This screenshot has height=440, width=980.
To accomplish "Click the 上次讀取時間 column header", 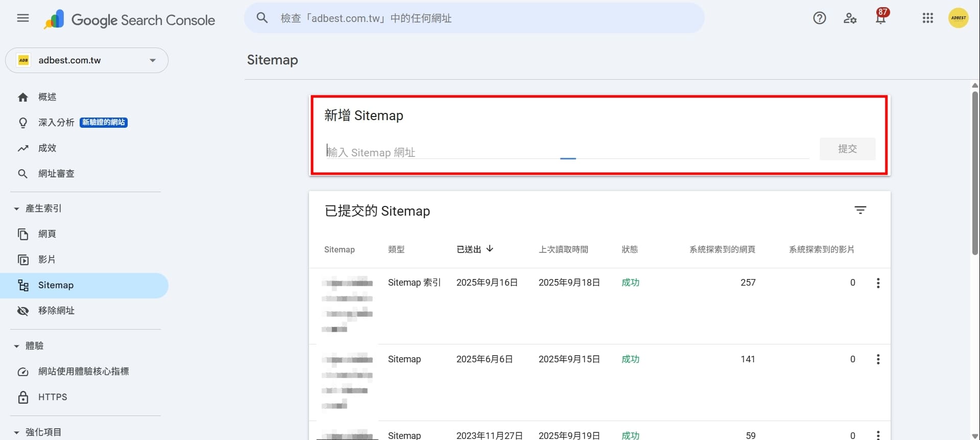I will pos(563,249).
